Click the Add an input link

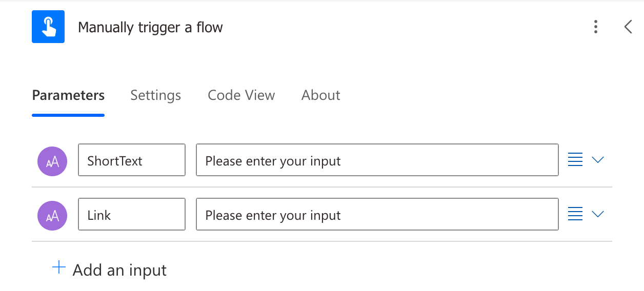pos(119,270)
